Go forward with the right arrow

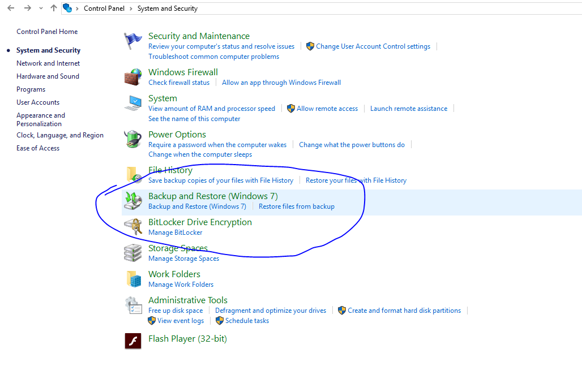(28, 8)
